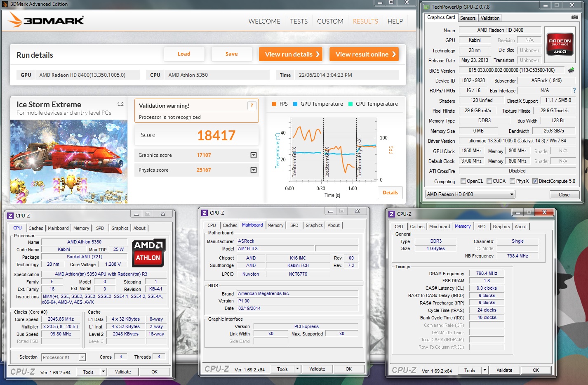Click the GPU-Z camera screenshot icon
The height and width of the screenshot is (385, 588).
[574, 17]
